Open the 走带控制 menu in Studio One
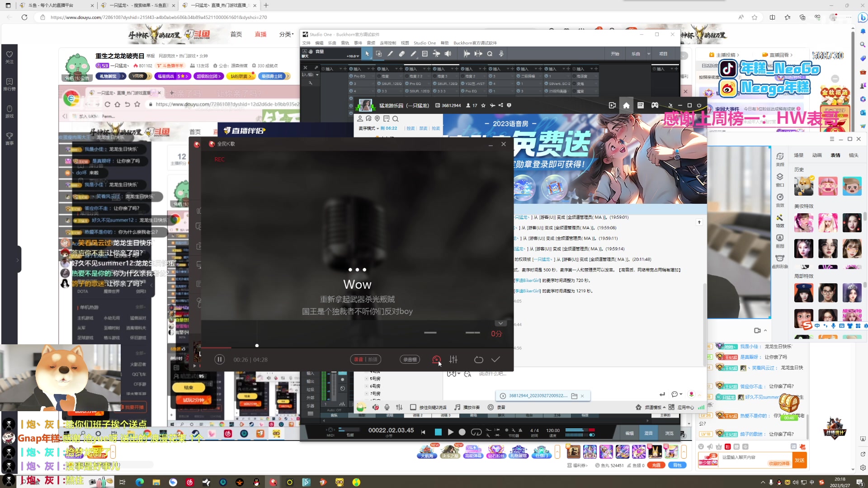 (x=388, y=43)
